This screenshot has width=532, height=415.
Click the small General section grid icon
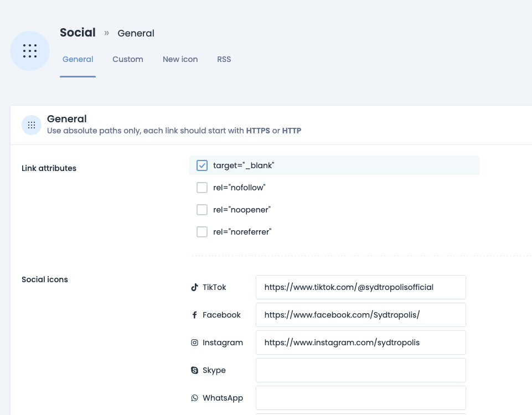pos(32,125)
